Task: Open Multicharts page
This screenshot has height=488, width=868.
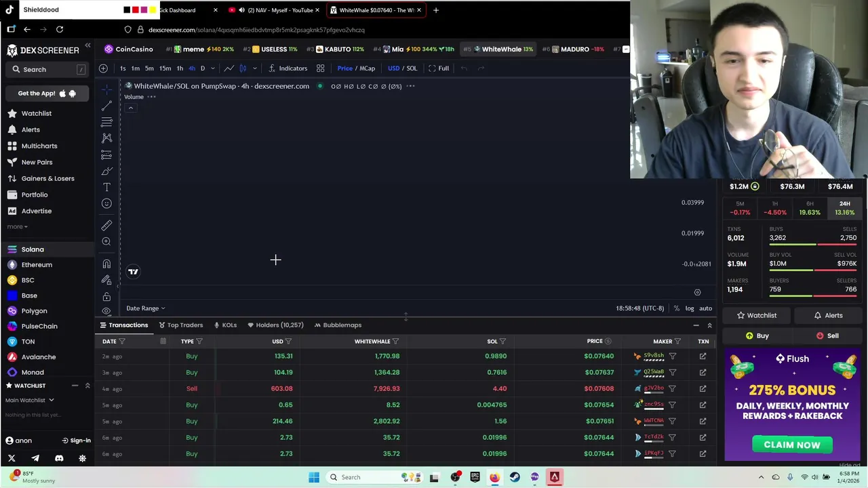Action: point(39,146)
